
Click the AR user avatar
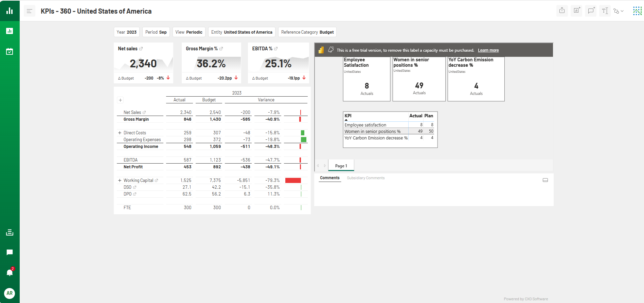(x=10, y=293)
